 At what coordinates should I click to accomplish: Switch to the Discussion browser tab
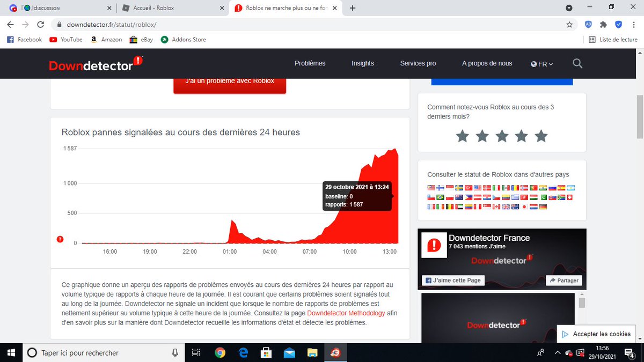pos(59,8)
